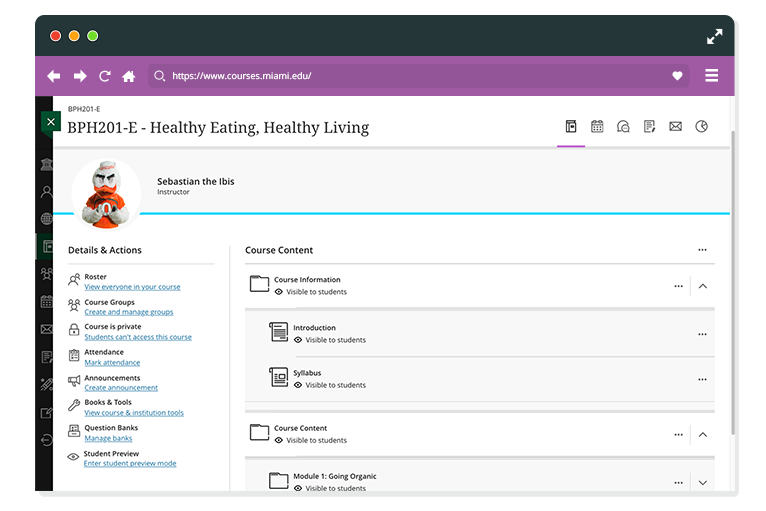The image size is (766, 511).
Task: Collapse the Course Content folder
Action: pyautogui.click(x=702, y=434)
